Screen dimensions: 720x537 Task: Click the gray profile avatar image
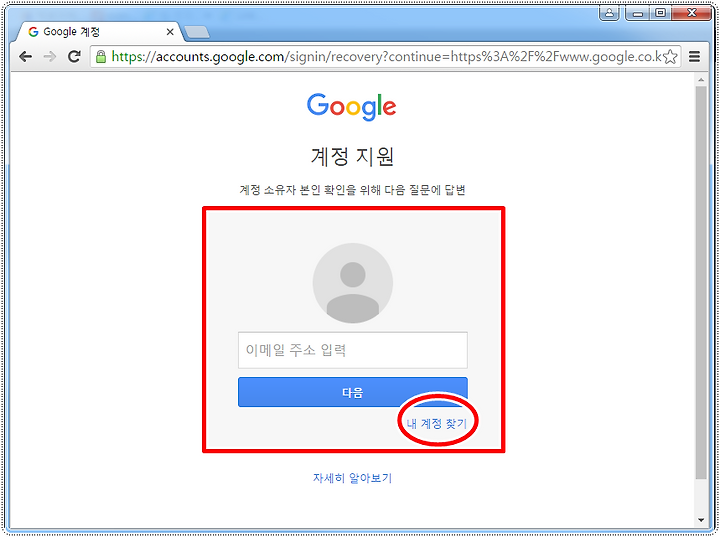(x=353, y=283)
